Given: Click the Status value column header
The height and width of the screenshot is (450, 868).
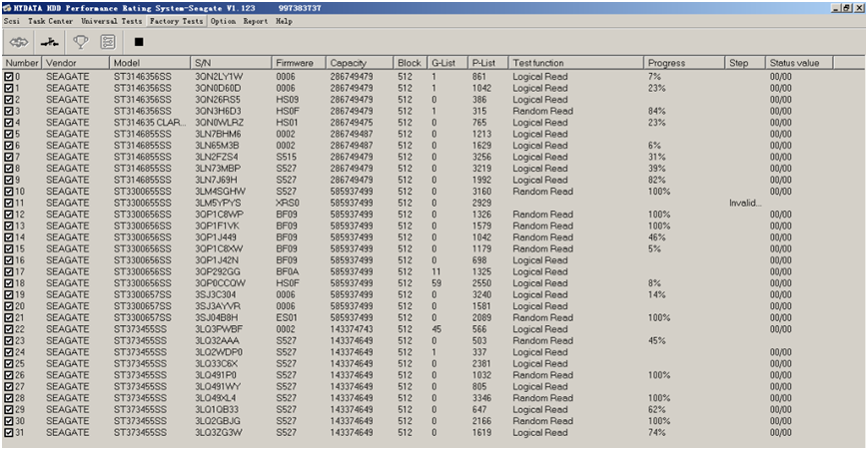Looking at the screenshot, I should click(x=799, y=63).
